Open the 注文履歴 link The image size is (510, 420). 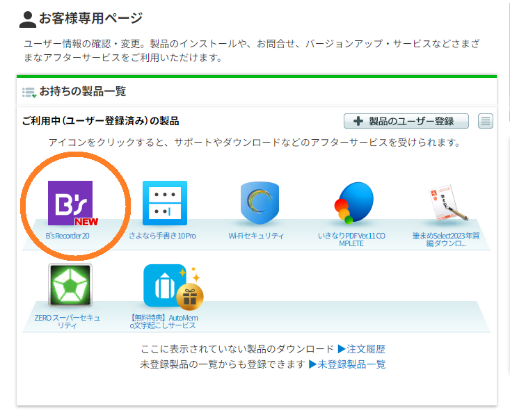pyautogui.click(x=361, y=348)
